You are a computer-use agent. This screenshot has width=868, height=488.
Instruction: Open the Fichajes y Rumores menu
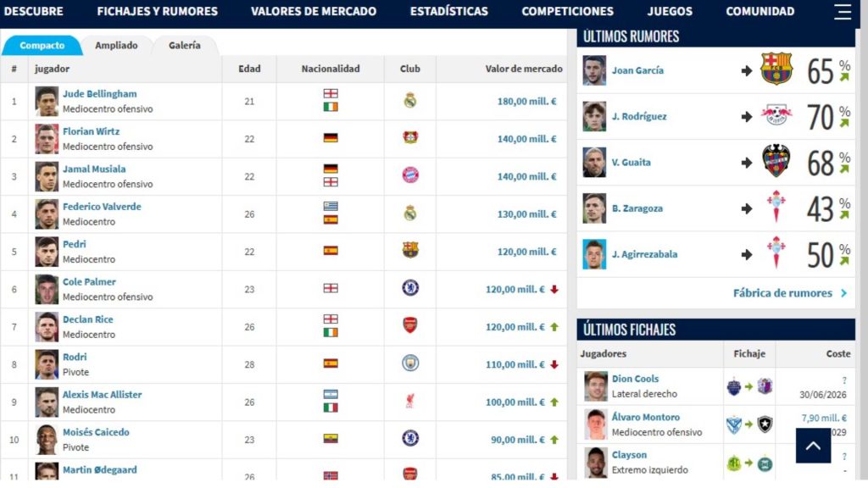(157, 11)
